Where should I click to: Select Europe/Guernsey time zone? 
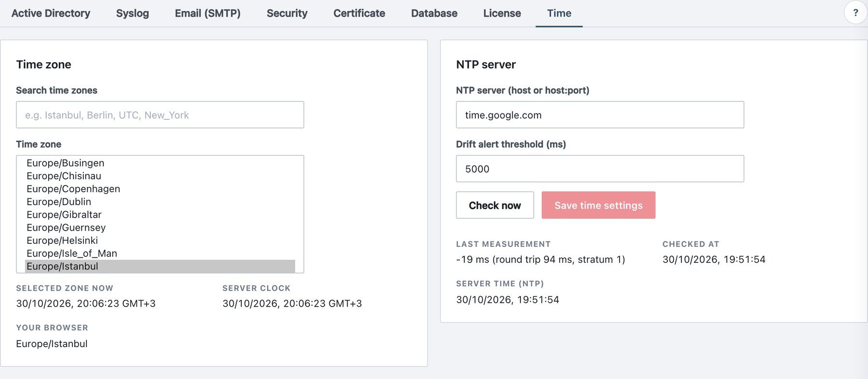[160, 228]
